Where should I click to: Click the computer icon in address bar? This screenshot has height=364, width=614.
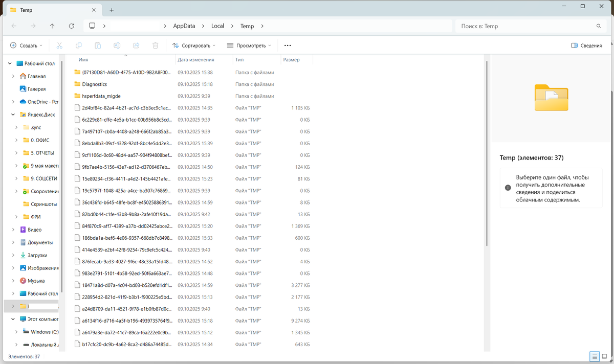(x=92, y=26)
